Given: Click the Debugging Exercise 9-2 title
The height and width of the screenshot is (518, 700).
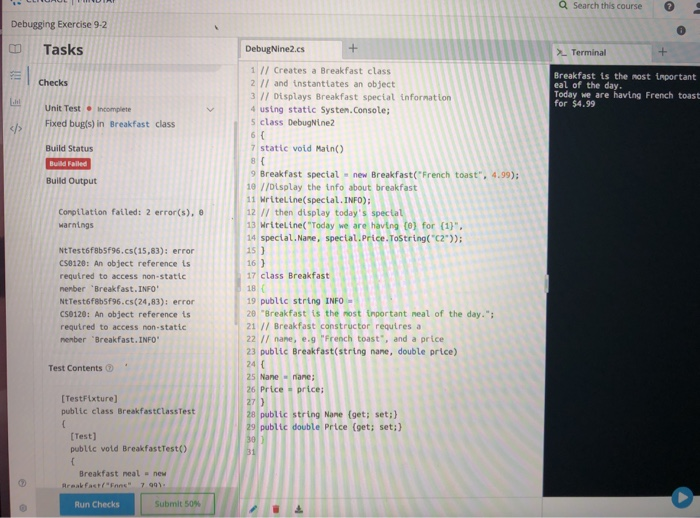Looking at the screenshot, I should coord(59,24).
